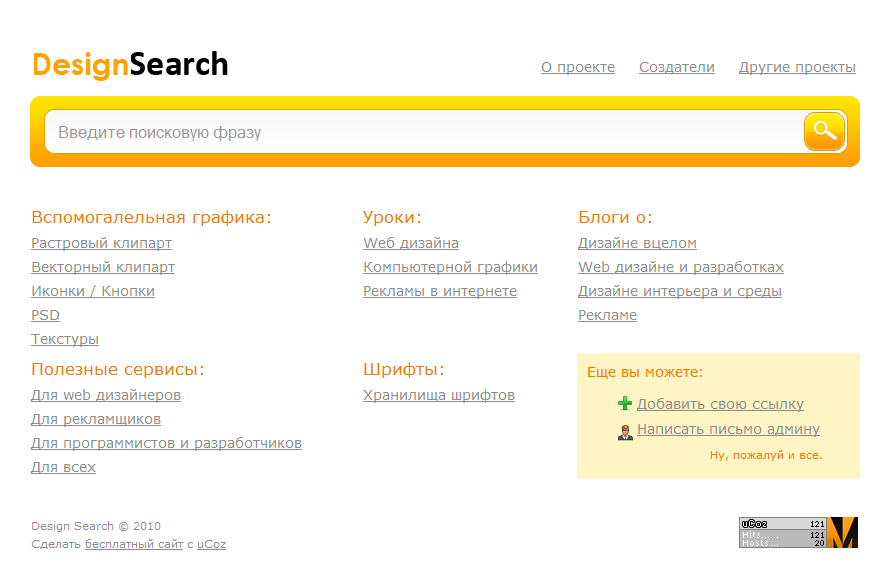Screen dimensions: 893x588
Task: Open the Растровый клипарт category
Action: [100, 243]
